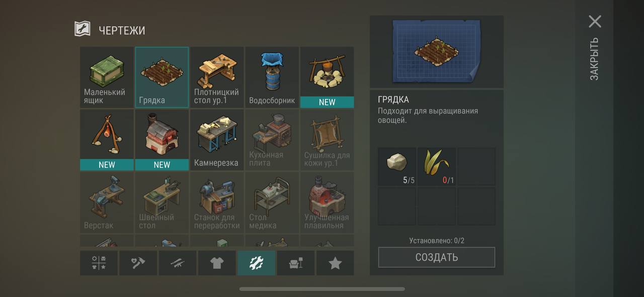Select the Маленький ящик blueprint
This screenshot has width=644, height=297.
tap(107, 77)
